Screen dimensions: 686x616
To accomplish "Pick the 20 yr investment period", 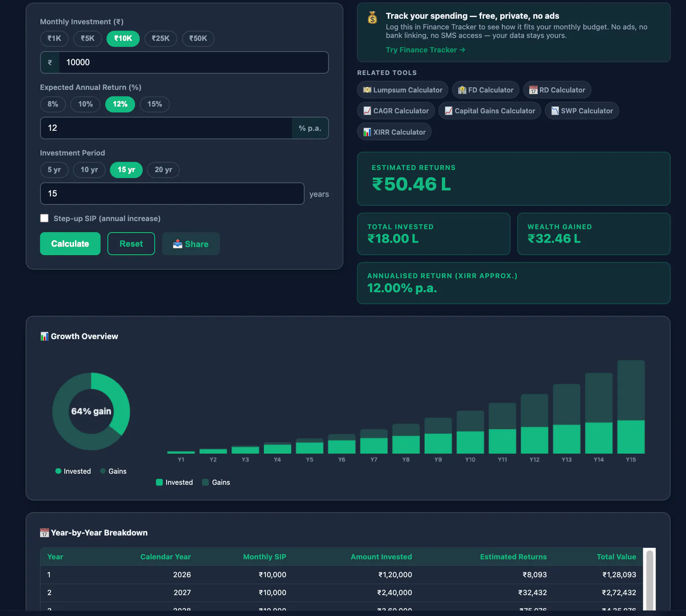I will [163, 170].
